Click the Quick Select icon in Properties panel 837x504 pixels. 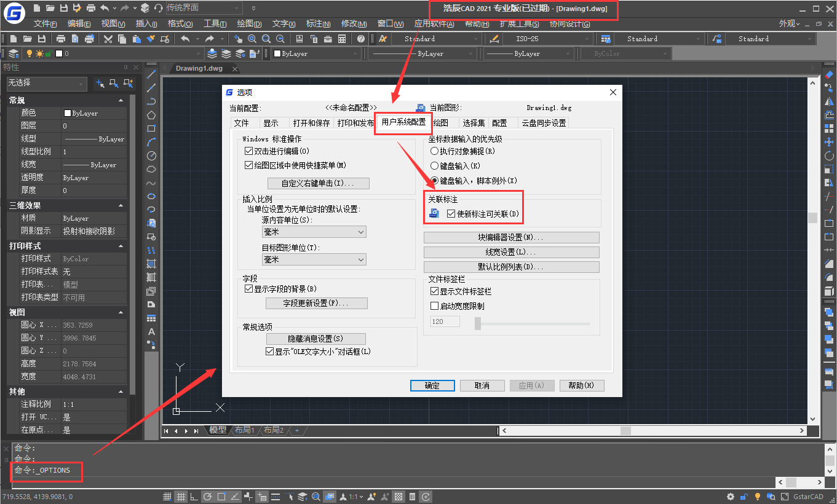pos(128,83)
